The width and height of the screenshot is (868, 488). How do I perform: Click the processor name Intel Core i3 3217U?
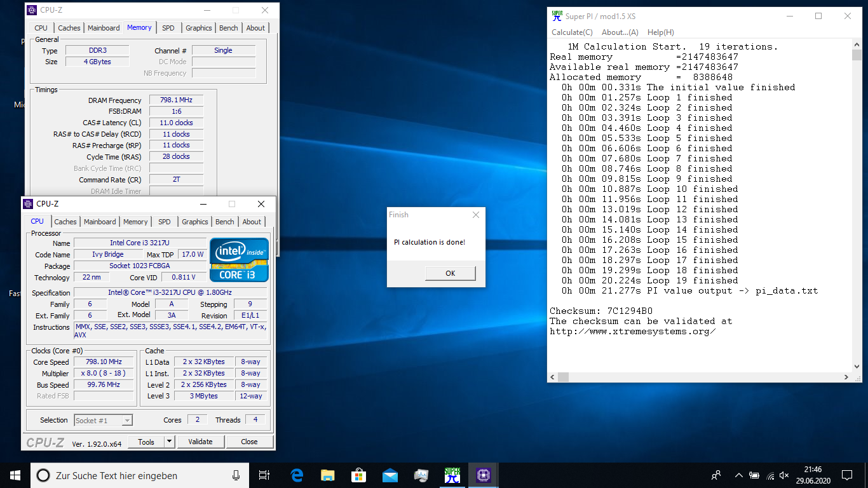click(140, 243)
